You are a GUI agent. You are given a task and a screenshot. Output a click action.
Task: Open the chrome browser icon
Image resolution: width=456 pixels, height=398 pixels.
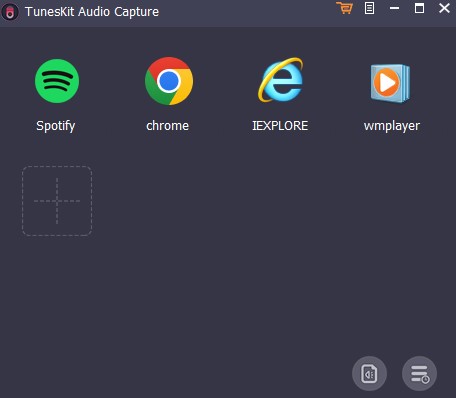click(169, 81)
